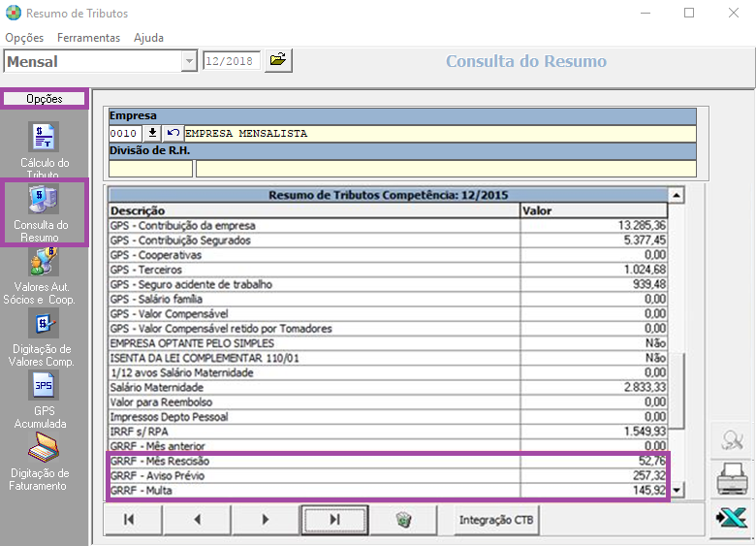Click the 12/2018 competência date field
The width and height of the screenshot is (756, 546).
pos(232,61)
